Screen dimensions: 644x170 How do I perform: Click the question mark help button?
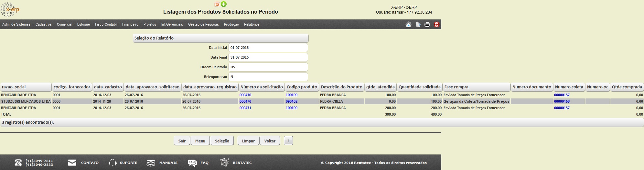pos(288,141)
